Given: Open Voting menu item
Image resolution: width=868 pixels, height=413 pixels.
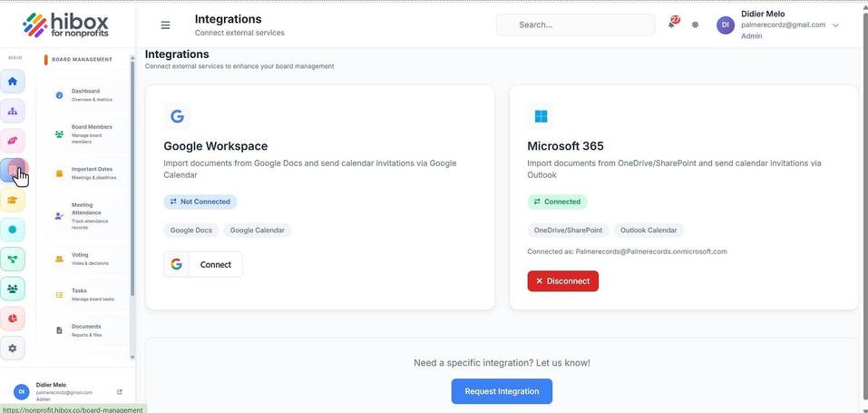Looking at the screenshot, I should [86, 259].
